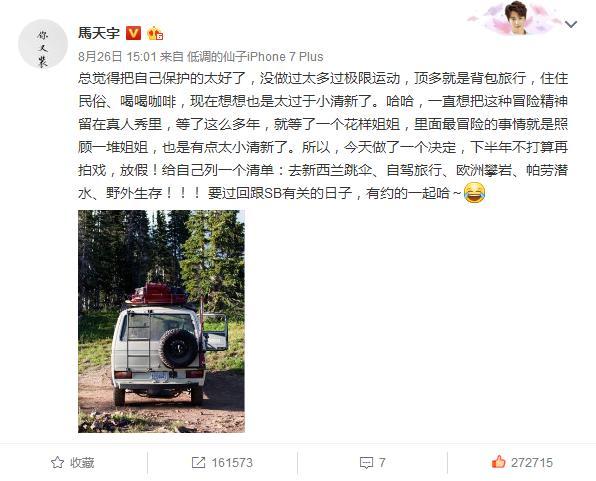Click the laughing tears emoji
The width and height of the screenshot is (596, 481).
(x=474, y=192)
